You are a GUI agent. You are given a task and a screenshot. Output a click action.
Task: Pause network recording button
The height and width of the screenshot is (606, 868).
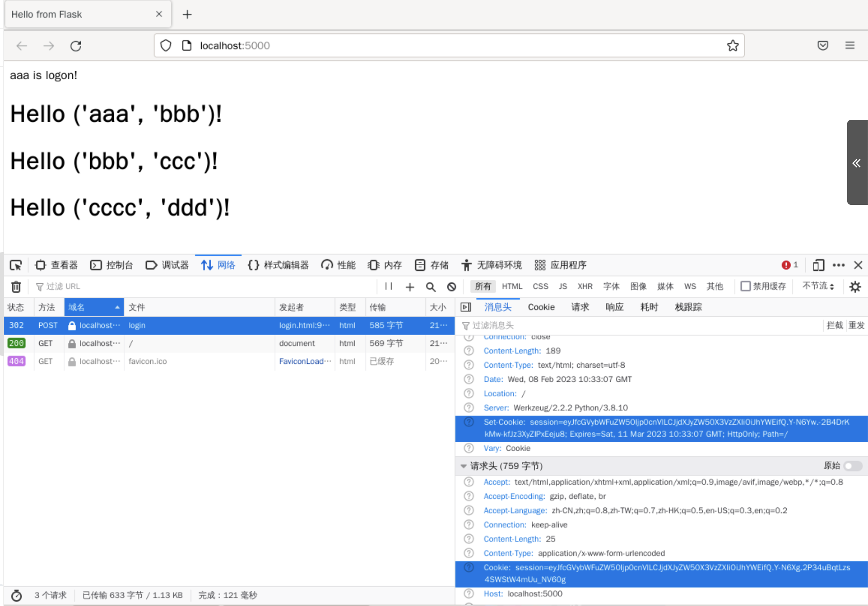[x=389, y=286]
